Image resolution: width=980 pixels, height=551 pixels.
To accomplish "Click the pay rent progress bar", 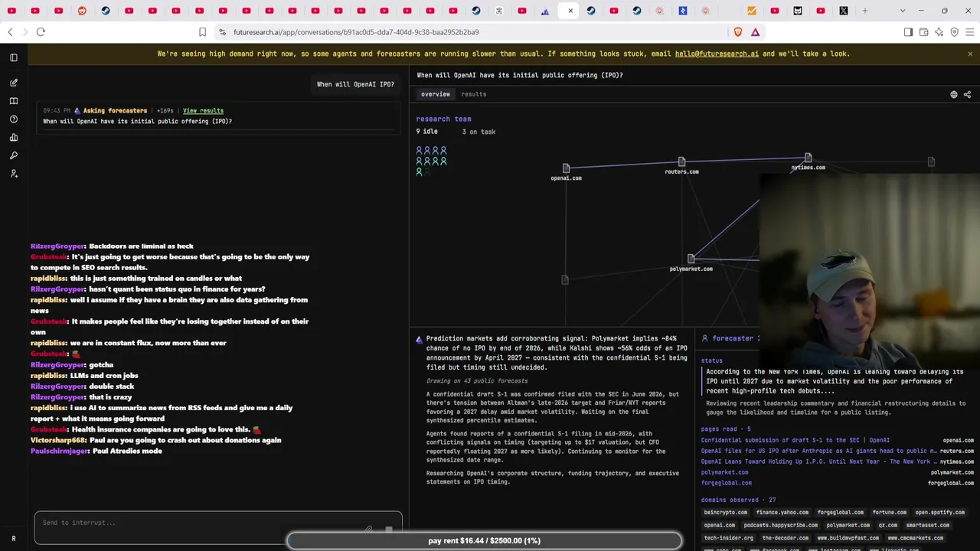I will 484,540.
